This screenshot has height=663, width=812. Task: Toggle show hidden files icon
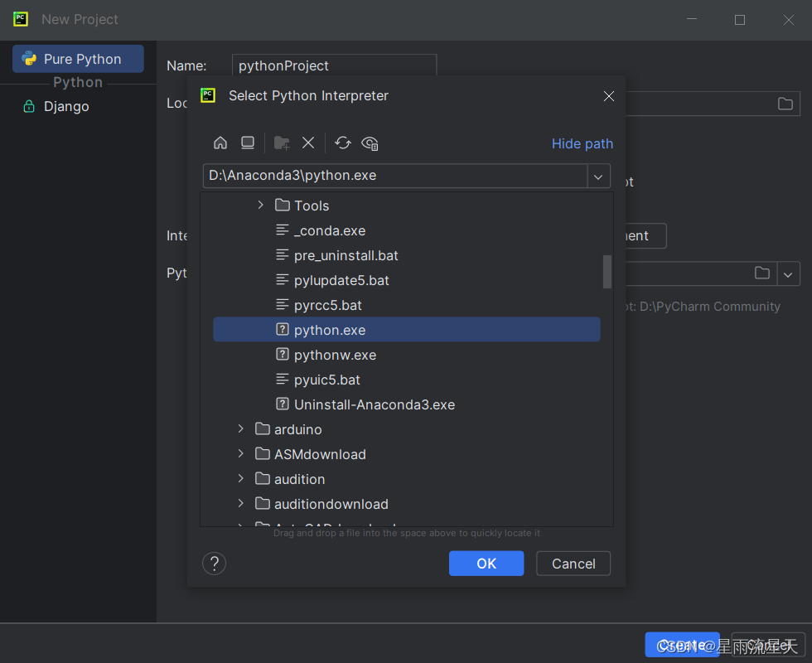point(370,143)
